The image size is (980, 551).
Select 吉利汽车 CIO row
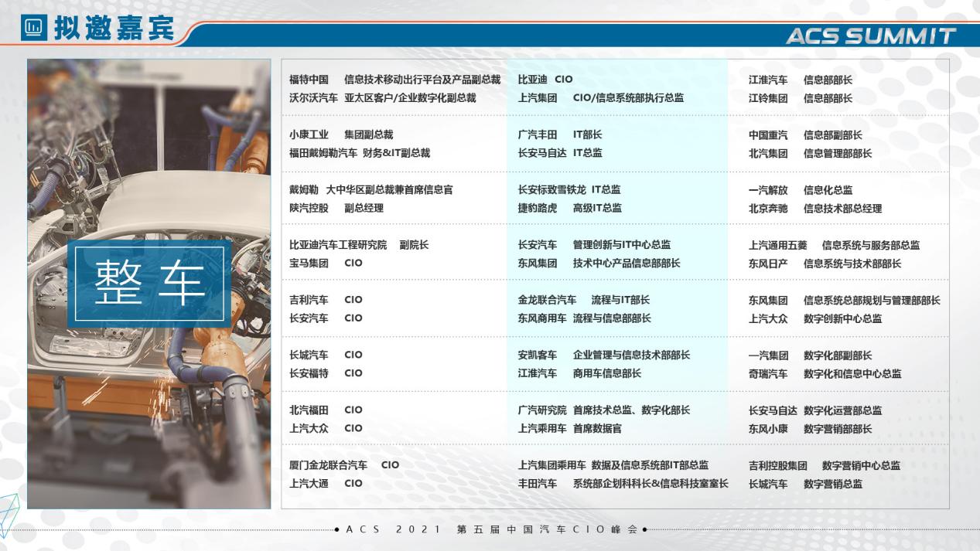[x=326, y=300]
